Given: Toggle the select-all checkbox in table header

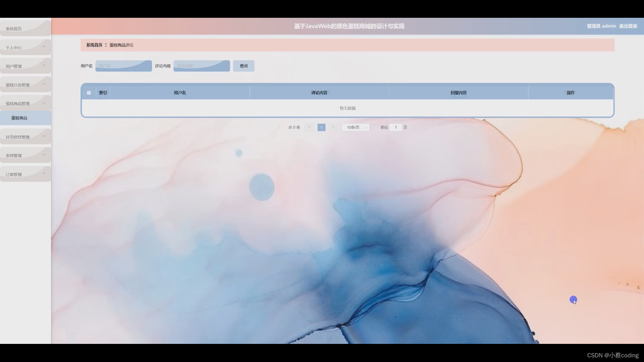Looking at the screenshot, I should (89, 93).
